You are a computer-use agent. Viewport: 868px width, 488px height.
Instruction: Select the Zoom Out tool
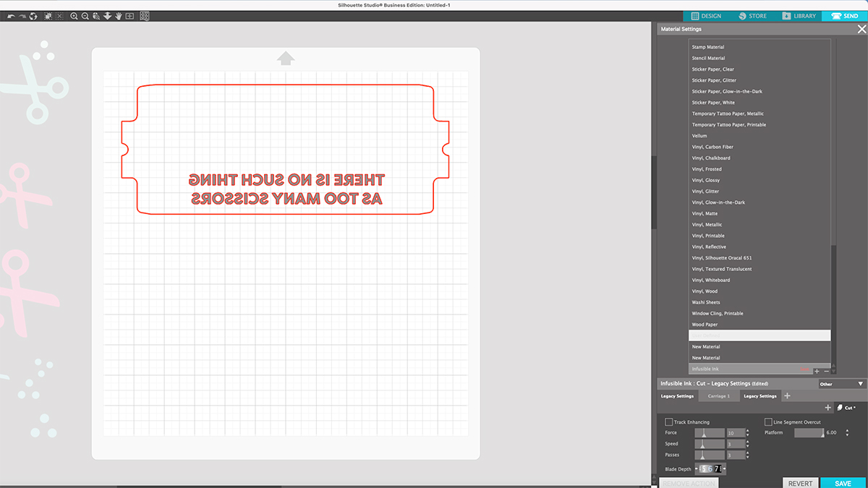(x=85, y=15)
